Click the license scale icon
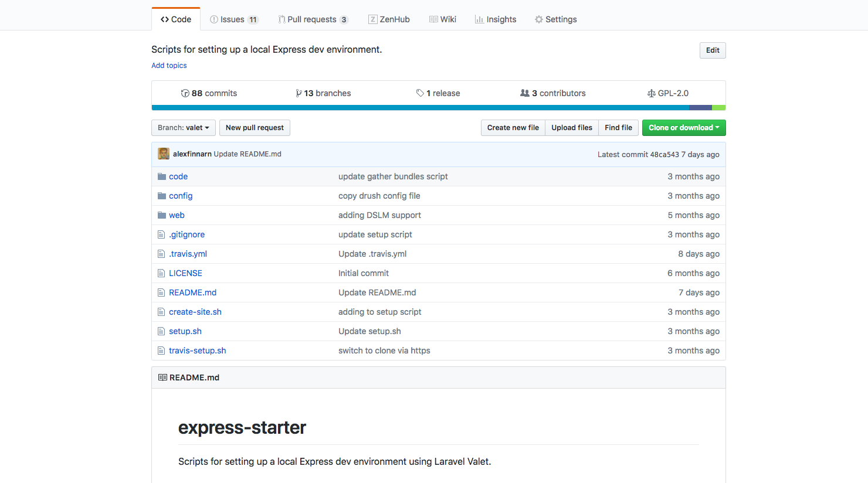 click(x=651, y=93)
